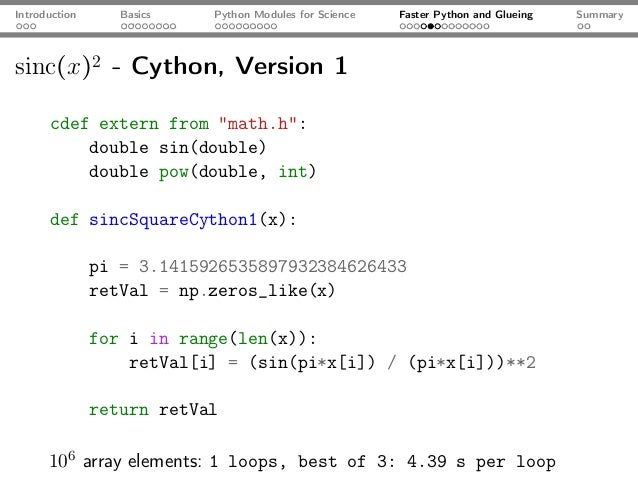Click the slide title "Cython, Version 1"

click(239, 66)
